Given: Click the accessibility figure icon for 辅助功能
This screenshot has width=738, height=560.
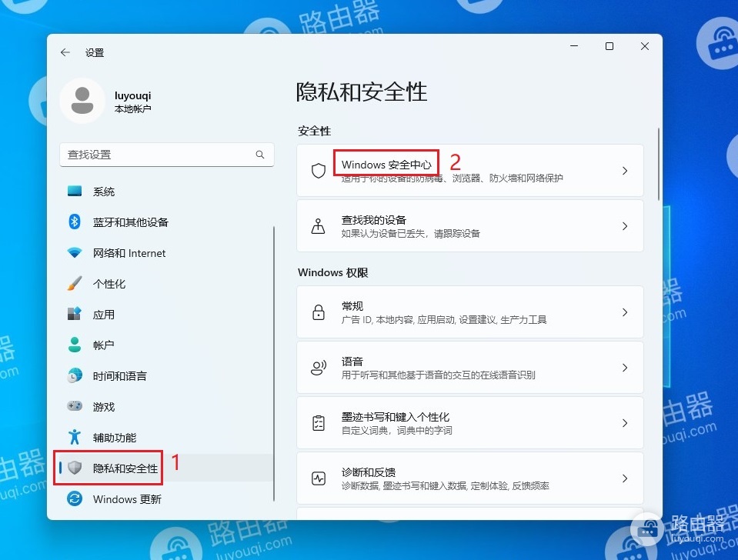Looking at the screenshot, I should click(75, 437).
